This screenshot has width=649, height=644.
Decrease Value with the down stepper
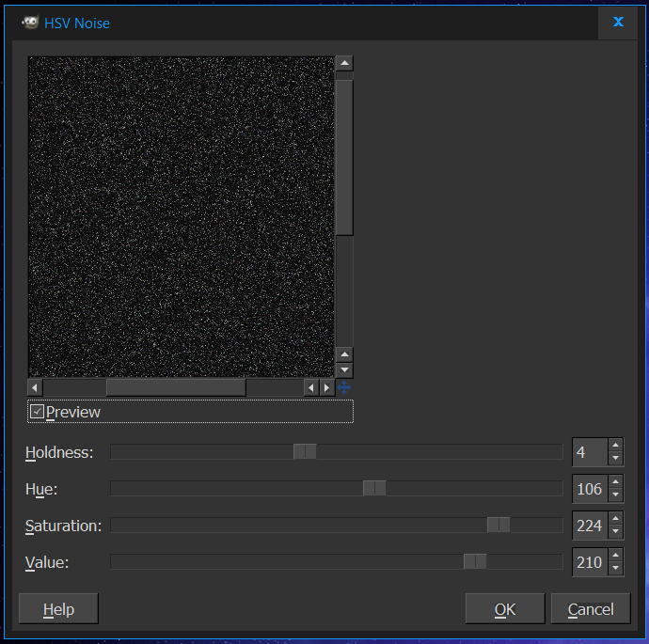(x=615, y=568)
